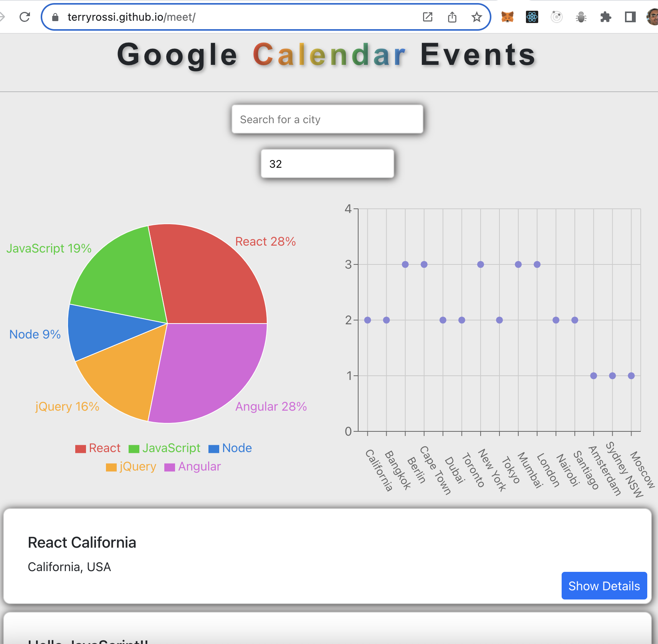Screen dimensions: 658x644
Task: Click the React legend red swatch
Action: pyautogui.click(x=81, y=449)
